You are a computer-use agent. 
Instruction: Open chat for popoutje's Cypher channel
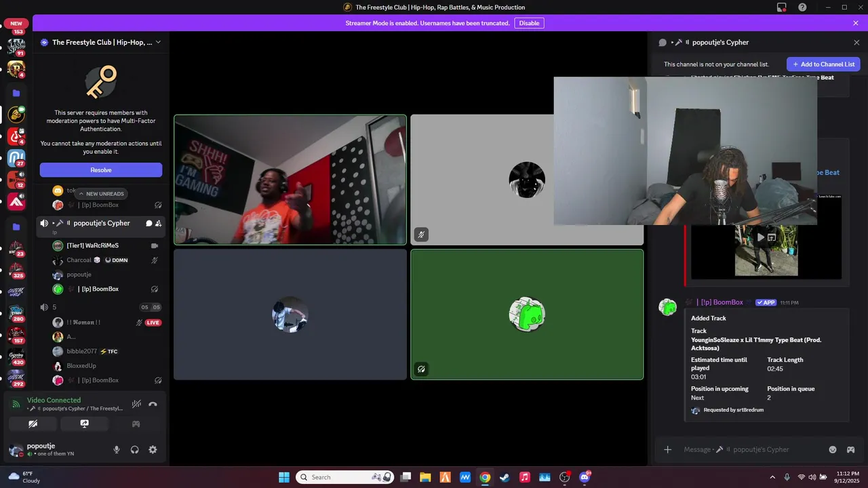(149, 223)
